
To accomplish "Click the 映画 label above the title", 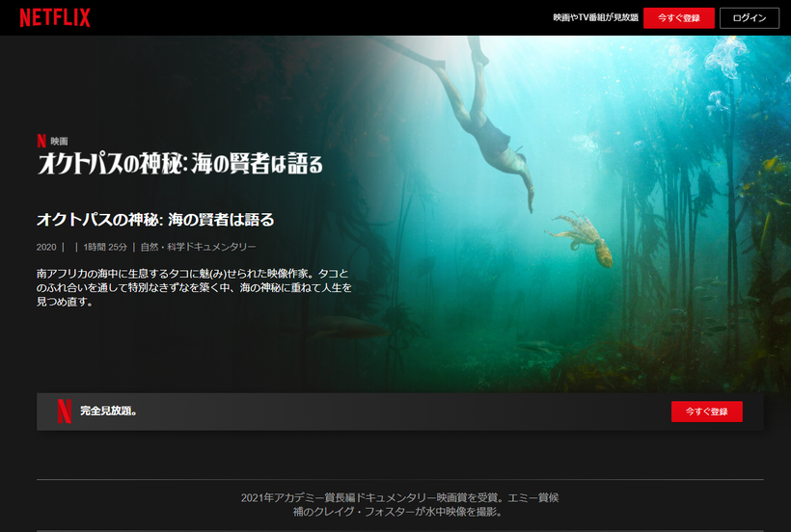I will pyautogui.click(x=59, y=141).
